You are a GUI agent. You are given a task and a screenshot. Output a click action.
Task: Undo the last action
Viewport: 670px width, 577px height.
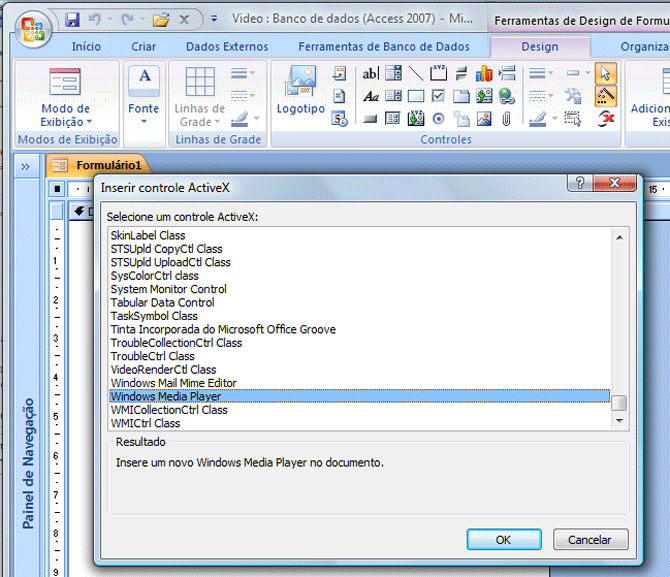point(94,19)
